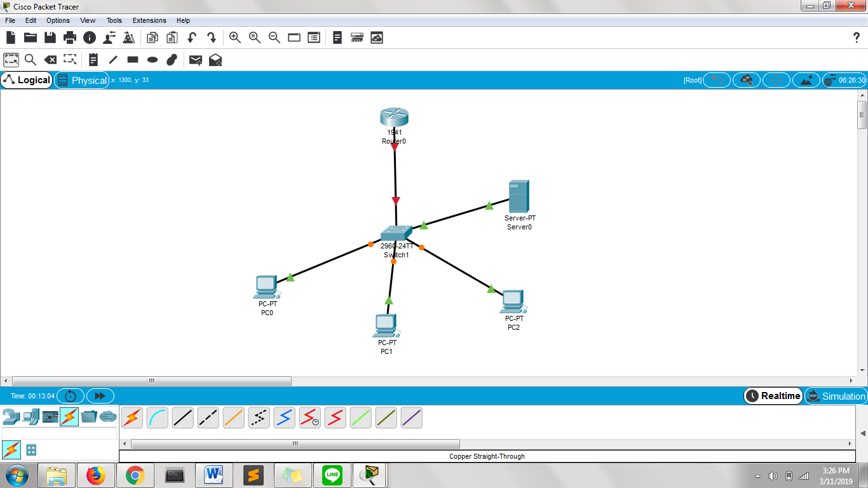Open Firefox from the taskbar
The width and height of the screenshot is (868, 488).
[x=96, y=475]
